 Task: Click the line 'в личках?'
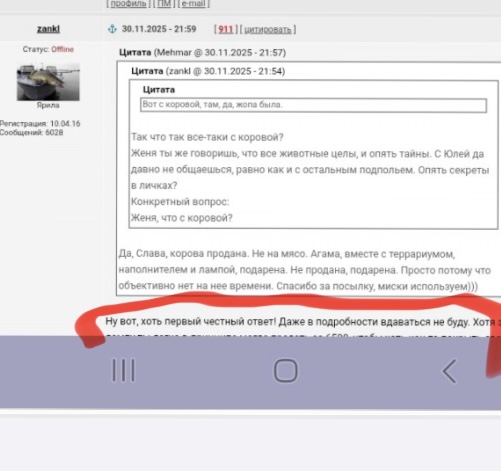(154, 185)
